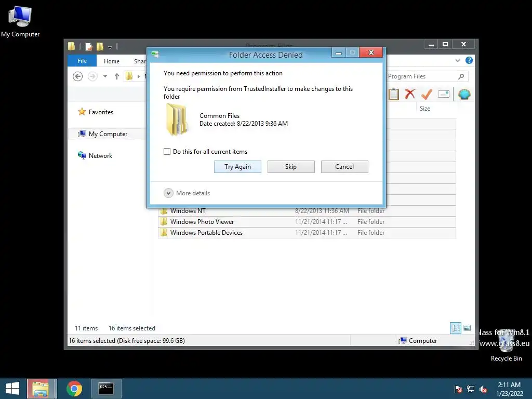532x399 pixels.
Task: Open Explorer Help question mark
Action: coord(469,60)
